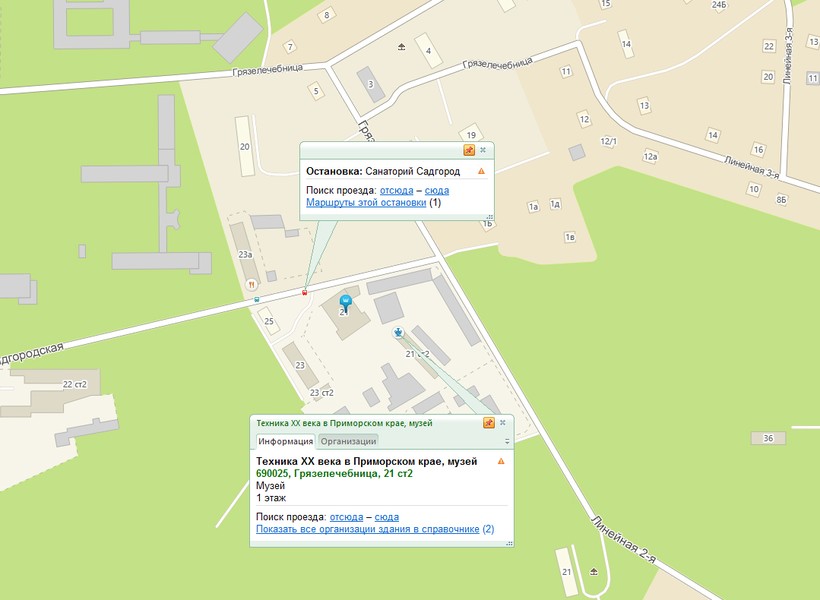The width and height of the screenshot is (820, 600).
Task: Report error icon beside Санаторий Садгород
Action: 481,171
